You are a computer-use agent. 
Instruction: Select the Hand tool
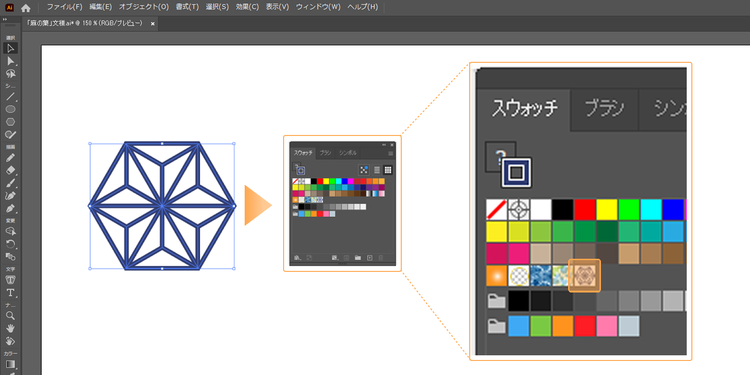(x=11, y=329)
